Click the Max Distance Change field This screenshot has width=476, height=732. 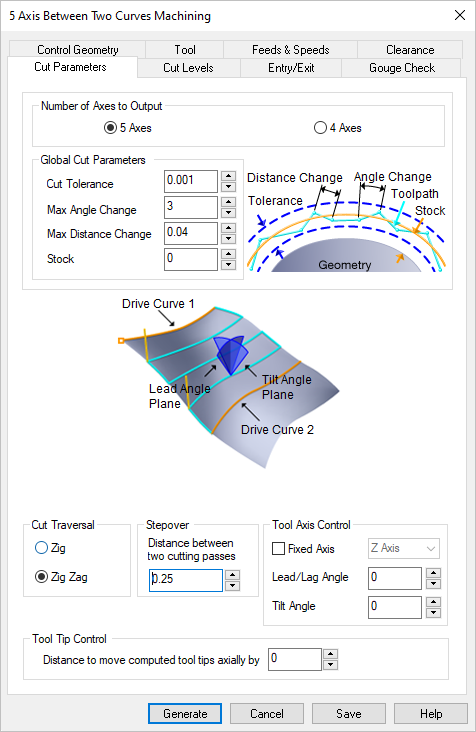pyautogui.click(x=191, y=233)
